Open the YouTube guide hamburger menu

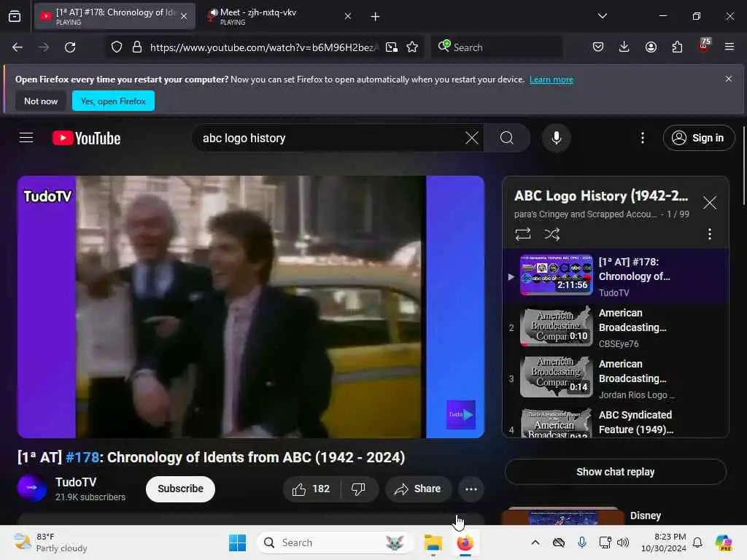pyautogui.click(x=26, y=138)
